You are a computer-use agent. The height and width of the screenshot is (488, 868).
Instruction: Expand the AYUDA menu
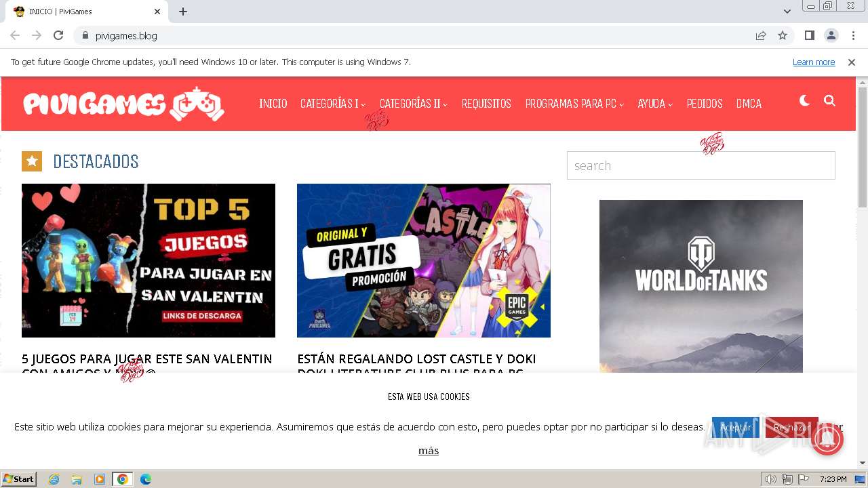[655, 104]
